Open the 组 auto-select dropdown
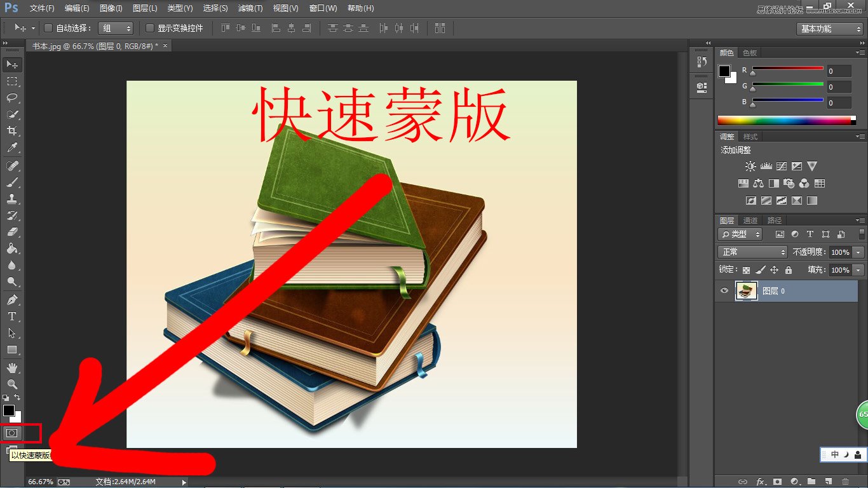868x488 pixels. 116,28
